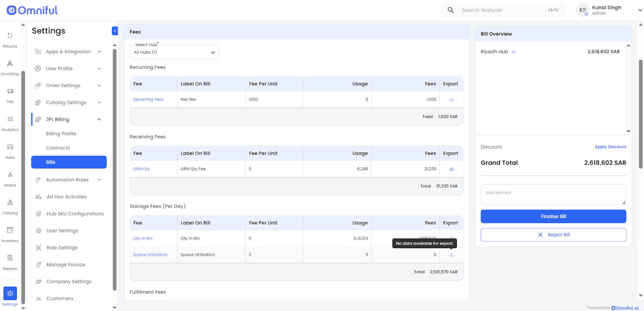Collapse the 3PL Billing menu
Screen dimensions: 644x311
tap(99, 120)
